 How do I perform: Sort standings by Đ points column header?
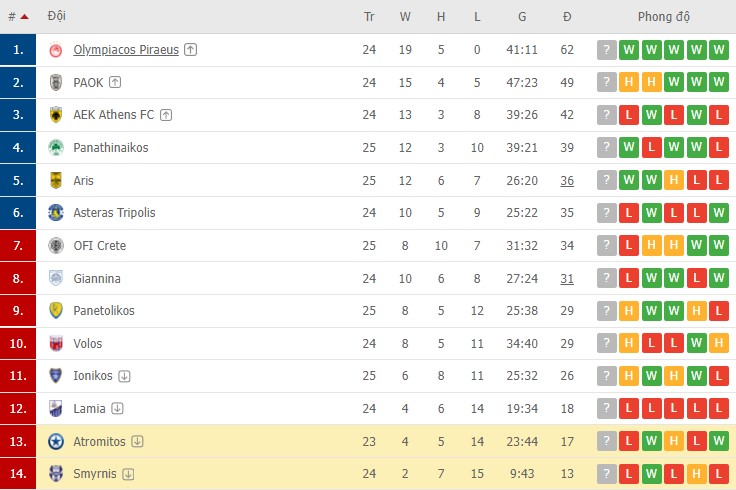(567, 17)
